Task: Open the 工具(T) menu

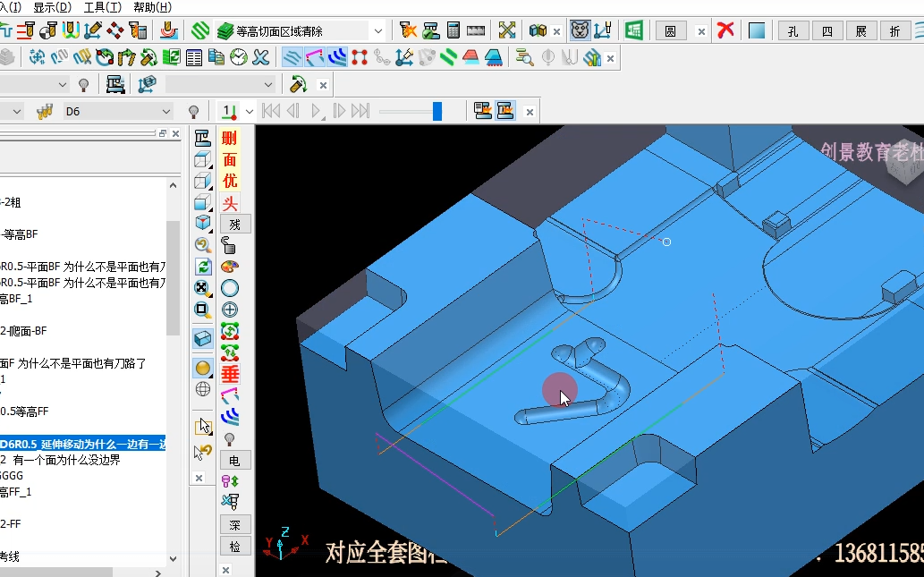Action: [x=103, y=7]
